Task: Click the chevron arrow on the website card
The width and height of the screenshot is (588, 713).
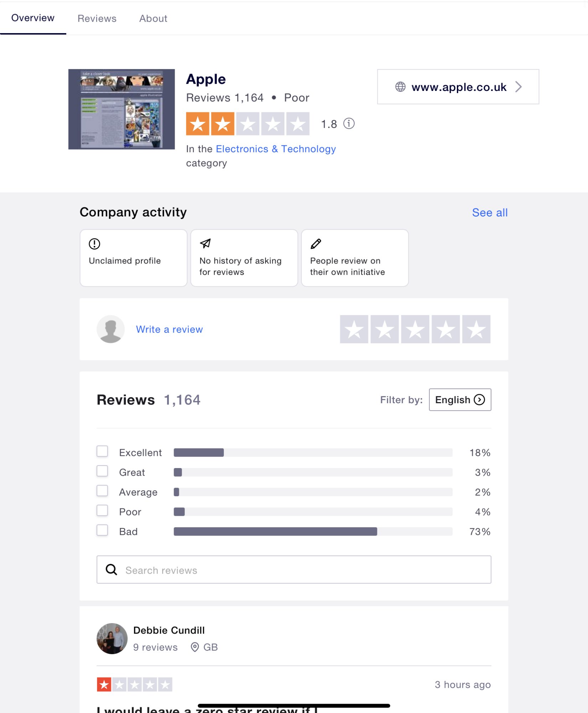Action: [519, 87]
